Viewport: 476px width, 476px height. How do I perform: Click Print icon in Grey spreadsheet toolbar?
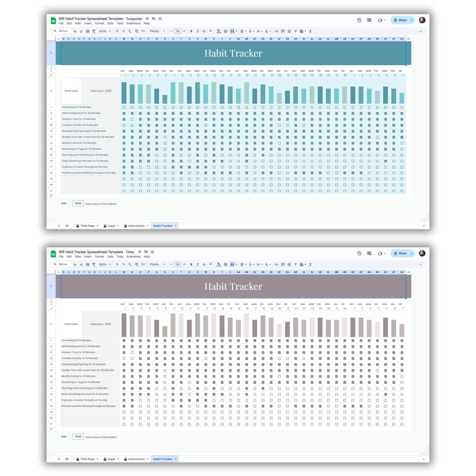coord(88,264)
